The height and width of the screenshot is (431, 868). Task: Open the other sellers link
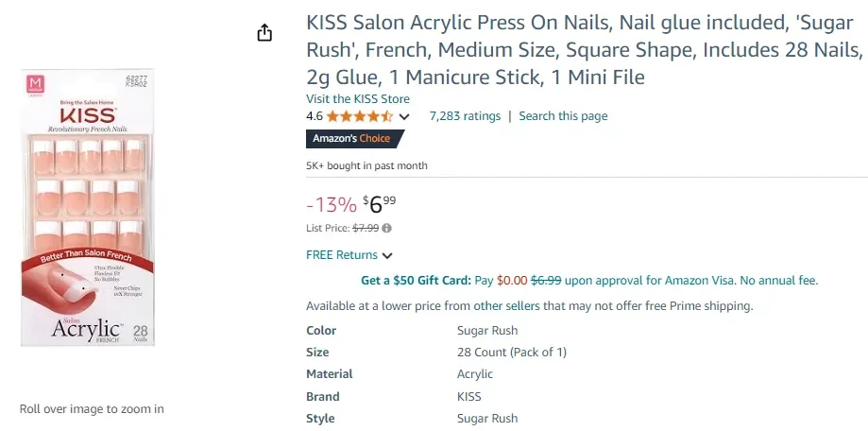click(x=506, y=306)
